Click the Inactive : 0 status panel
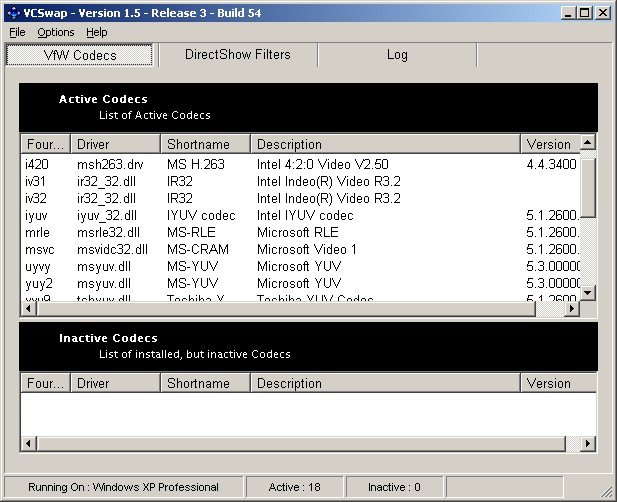 394,487
